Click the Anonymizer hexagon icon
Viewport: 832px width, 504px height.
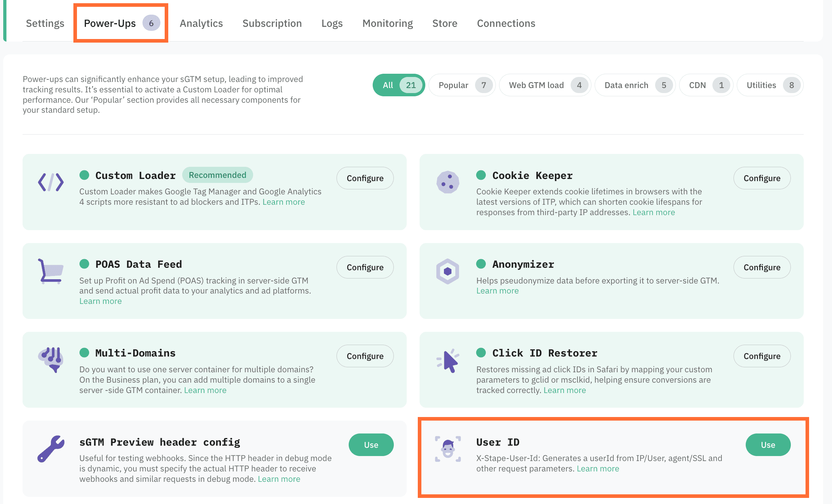447,271
